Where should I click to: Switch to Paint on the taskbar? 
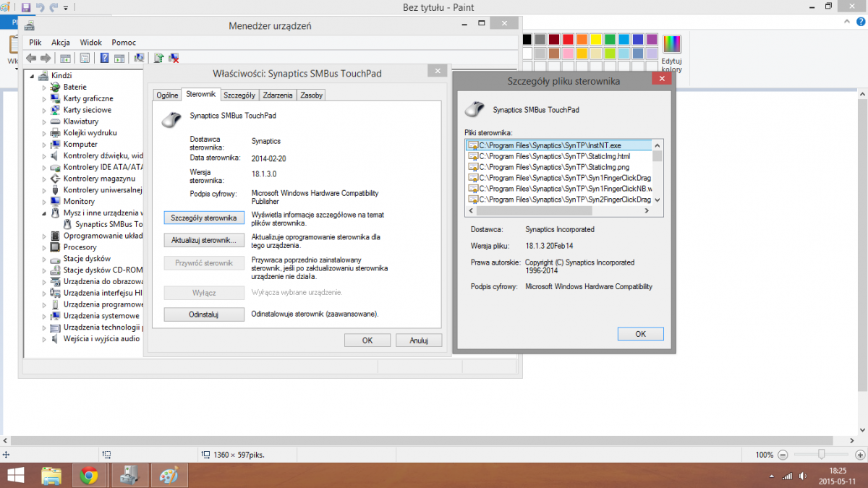169,476
